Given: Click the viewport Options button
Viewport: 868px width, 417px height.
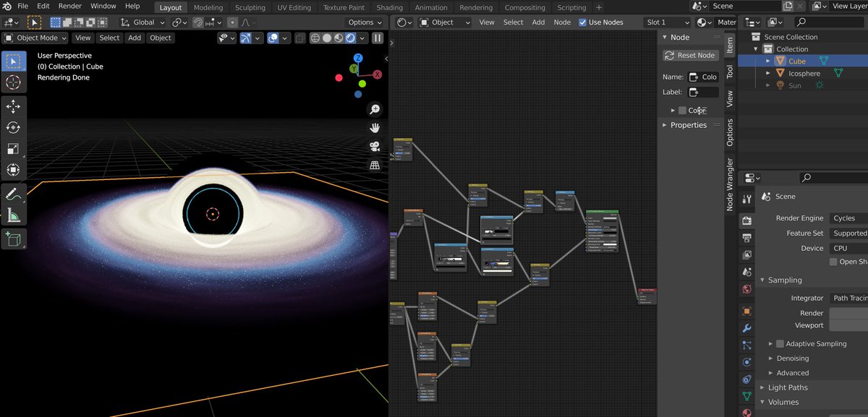Looking at the screenshot, I should (x=364, y=22).
